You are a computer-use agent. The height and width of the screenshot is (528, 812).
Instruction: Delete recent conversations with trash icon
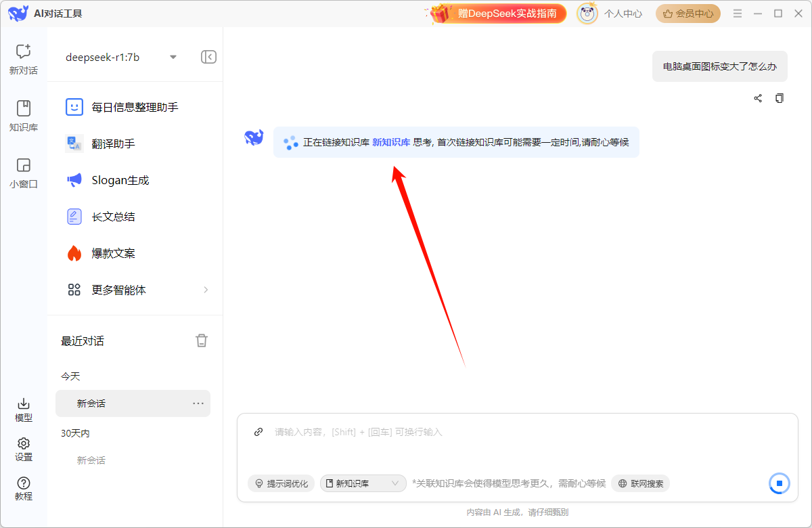[x=202, y=340]
